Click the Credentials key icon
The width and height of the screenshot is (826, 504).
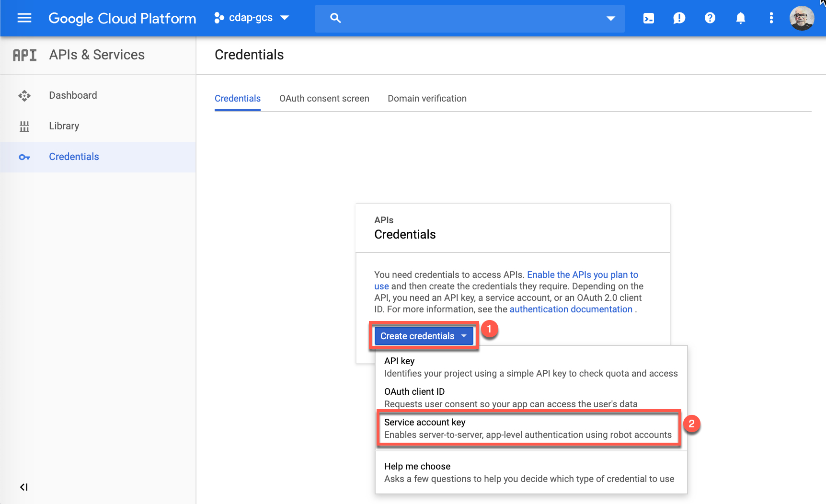(x=24, y=157)
